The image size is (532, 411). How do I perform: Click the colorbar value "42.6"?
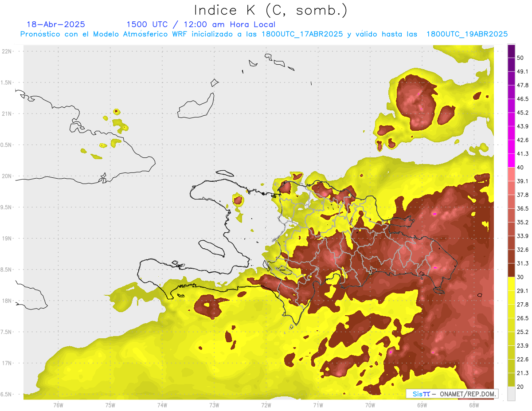[x=523, y=140]
